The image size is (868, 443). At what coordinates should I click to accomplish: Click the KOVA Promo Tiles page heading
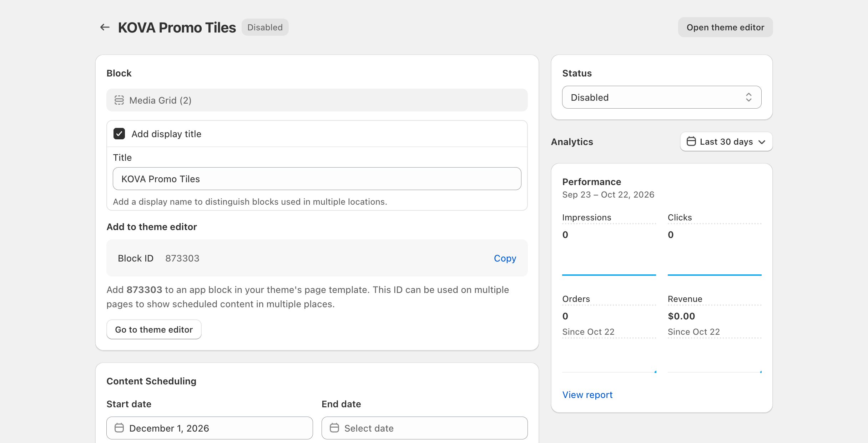(177, 27)
